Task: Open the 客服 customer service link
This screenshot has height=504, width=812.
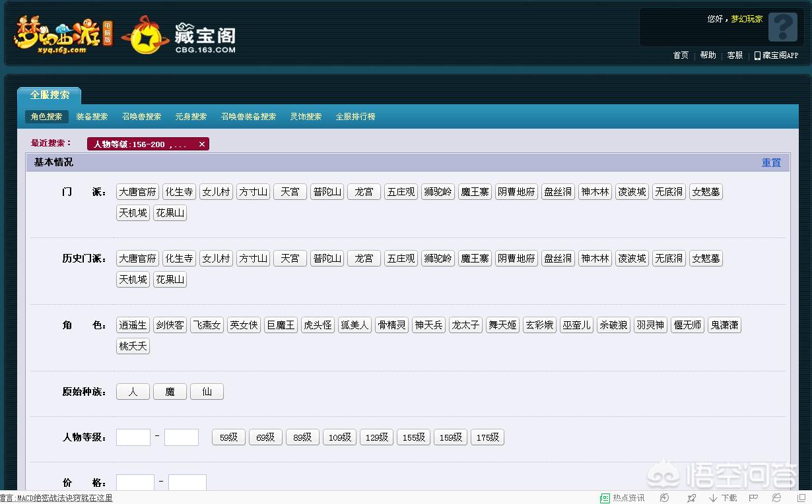Action: pos(735,55)
